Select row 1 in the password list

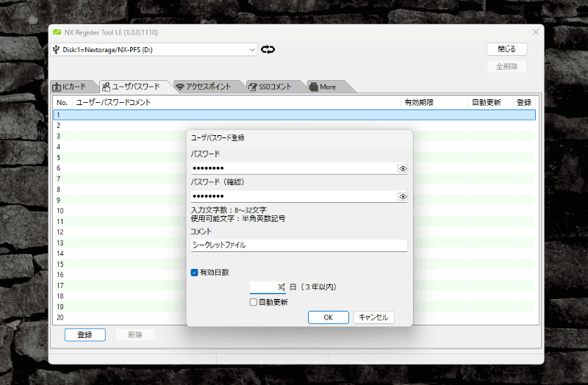coord(295,115)
